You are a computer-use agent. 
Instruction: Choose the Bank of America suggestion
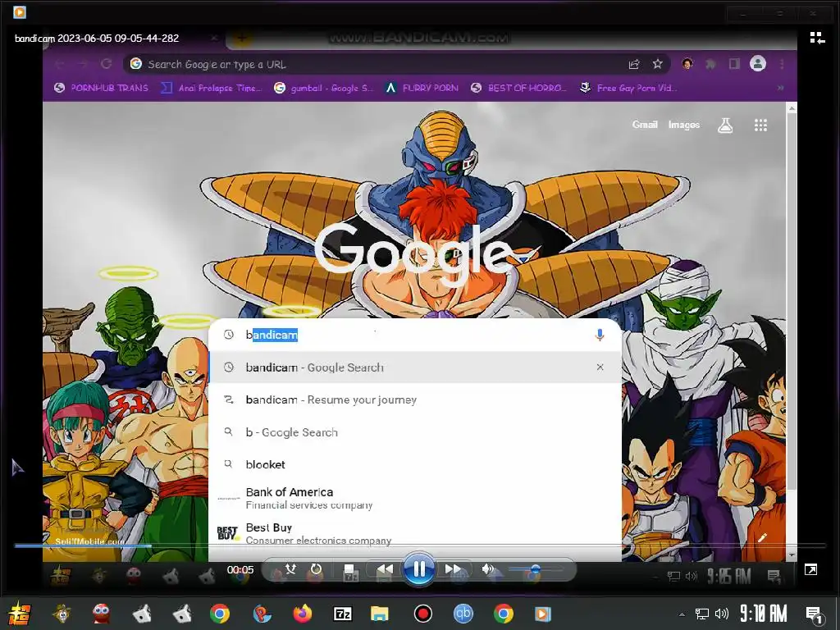(x=414, y=498)
